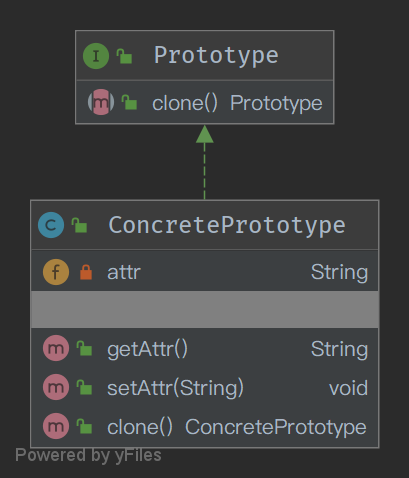This screenshot has width=409, height=478.
Task: Click the public visibility lock beside Prototype title
Action: tap(124, 56)
